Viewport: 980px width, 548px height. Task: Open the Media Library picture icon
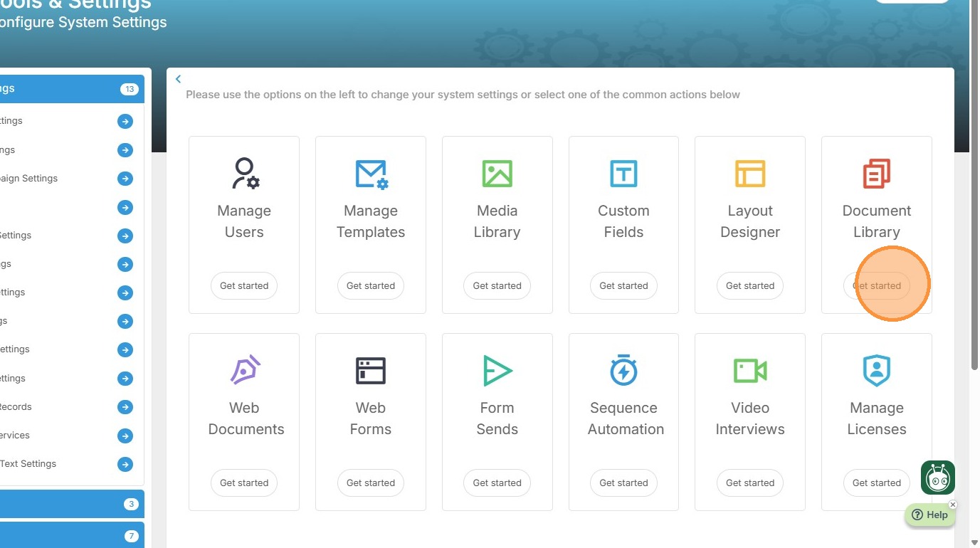pos(497,174)
